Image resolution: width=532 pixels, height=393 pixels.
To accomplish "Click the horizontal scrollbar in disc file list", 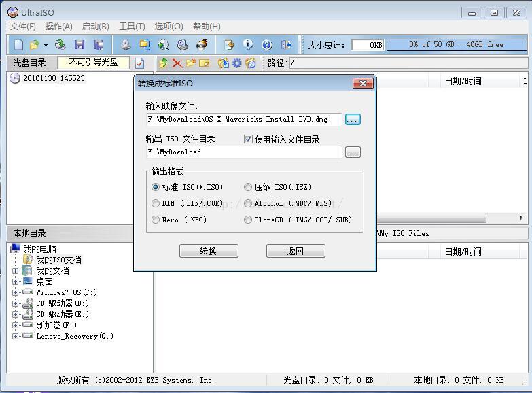I will 431,218.
